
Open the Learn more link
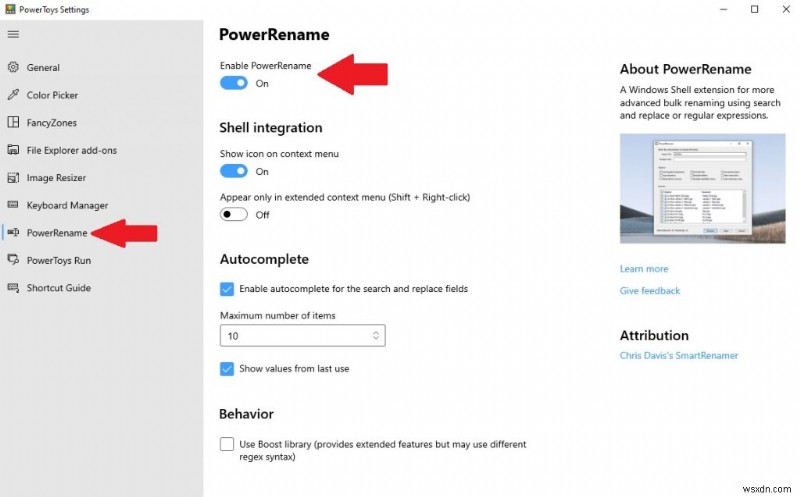point(644,269)
